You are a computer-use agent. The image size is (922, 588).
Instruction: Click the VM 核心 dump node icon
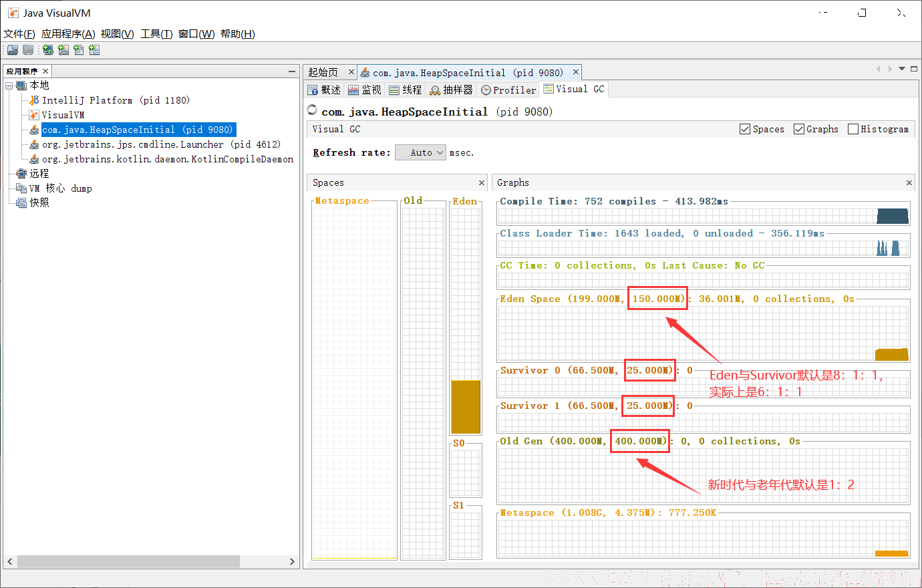(21, 188)
